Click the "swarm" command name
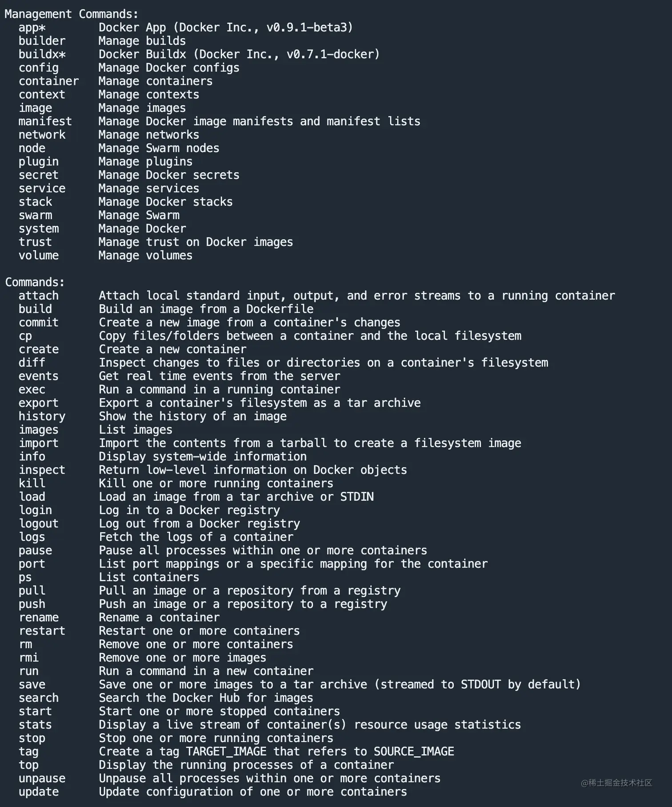Screen dimensions: 672x807 35,215
